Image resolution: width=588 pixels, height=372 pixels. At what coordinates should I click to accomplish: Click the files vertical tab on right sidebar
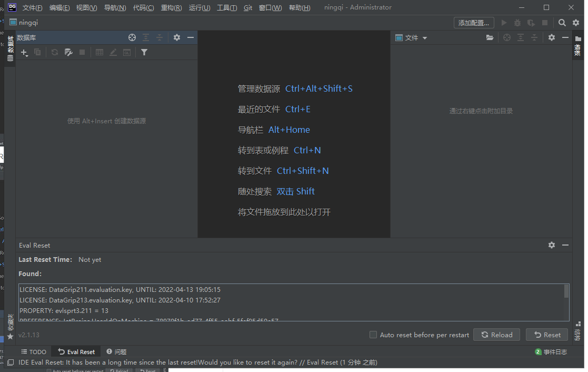578,45
